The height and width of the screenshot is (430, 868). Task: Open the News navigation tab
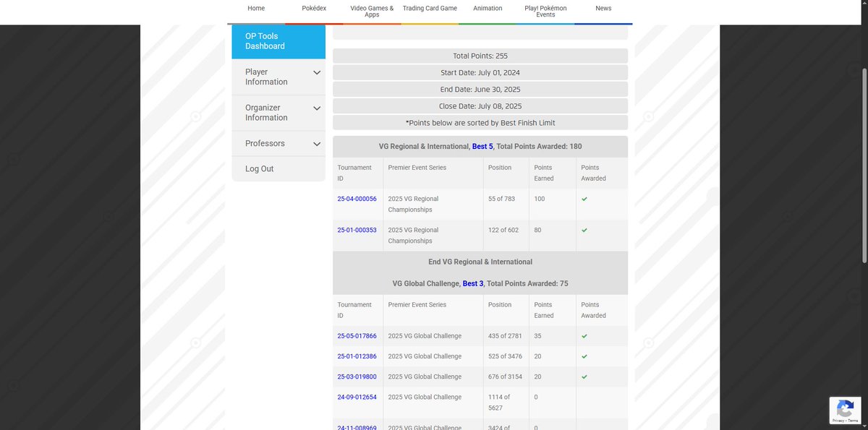coord(603,9)
